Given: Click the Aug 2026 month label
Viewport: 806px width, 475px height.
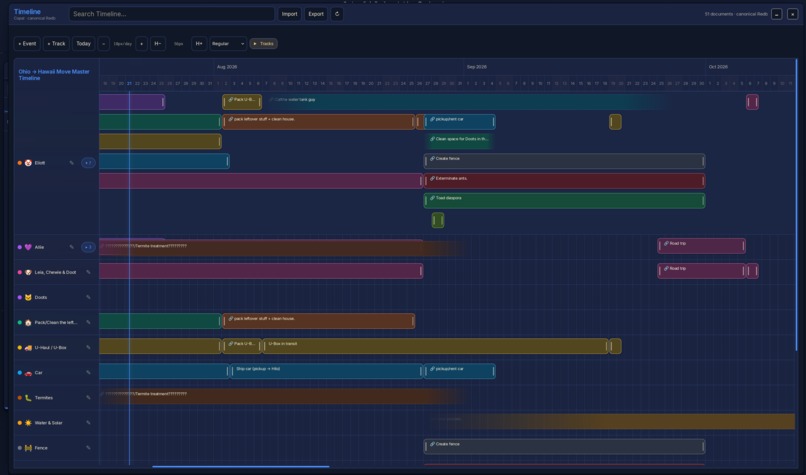Looking at the screenshot, I should pos(227,67).
